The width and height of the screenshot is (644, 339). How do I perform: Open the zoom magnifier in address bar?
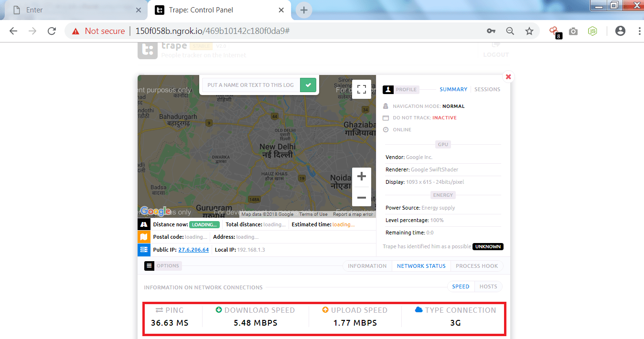510,31
